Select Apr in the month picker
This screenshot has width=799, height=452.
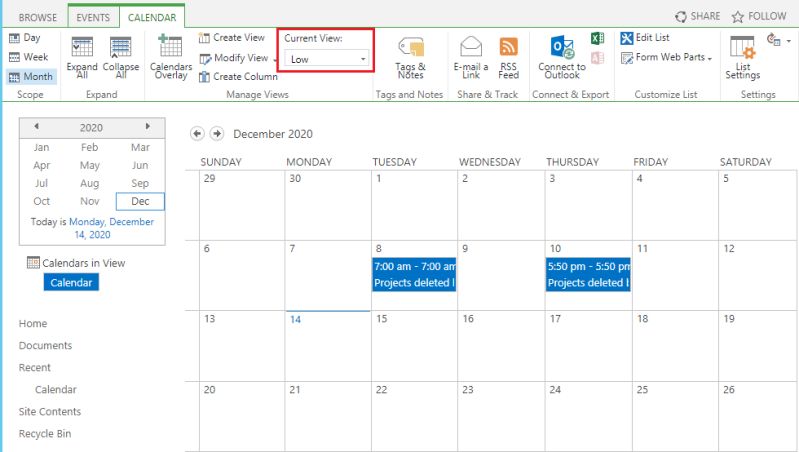(41, 165)
